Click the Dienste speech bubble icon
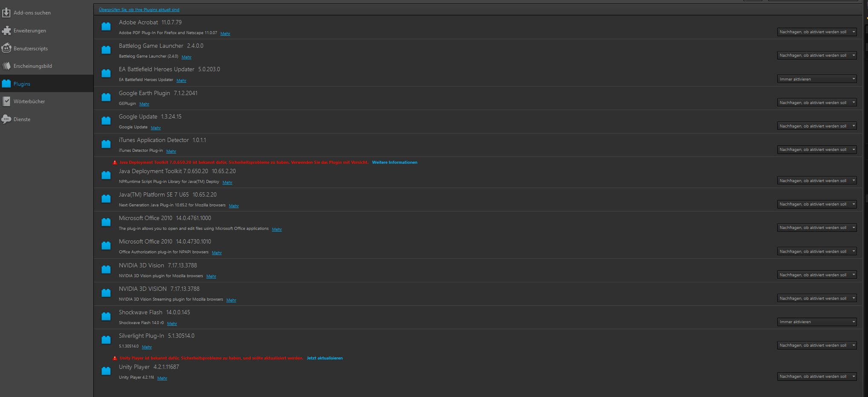Screen dimensions: 868x397 [6, 119]
